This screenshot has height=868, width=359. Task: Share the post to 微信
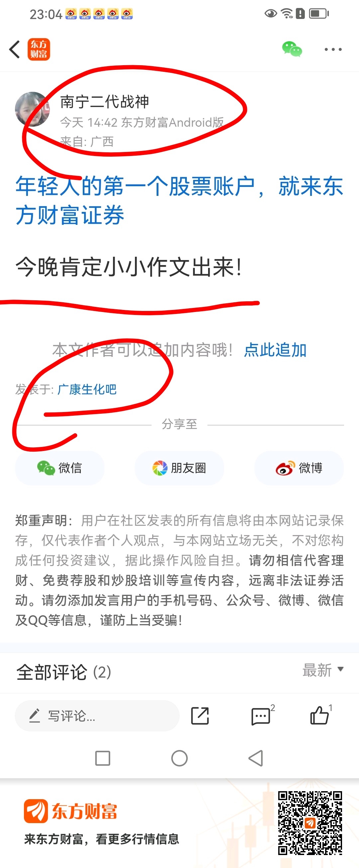60,468
